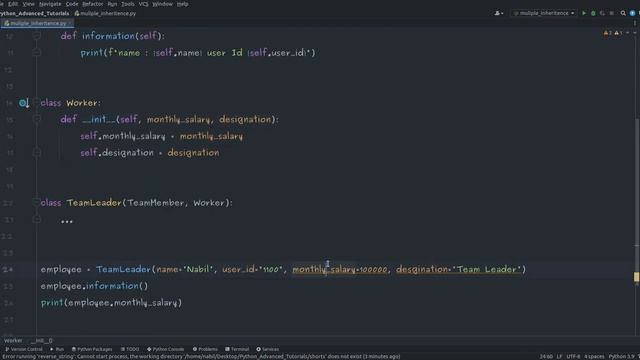Click the error message in the status bar
640x360 pixels.
pyautogui.click(x=201, y=357)
